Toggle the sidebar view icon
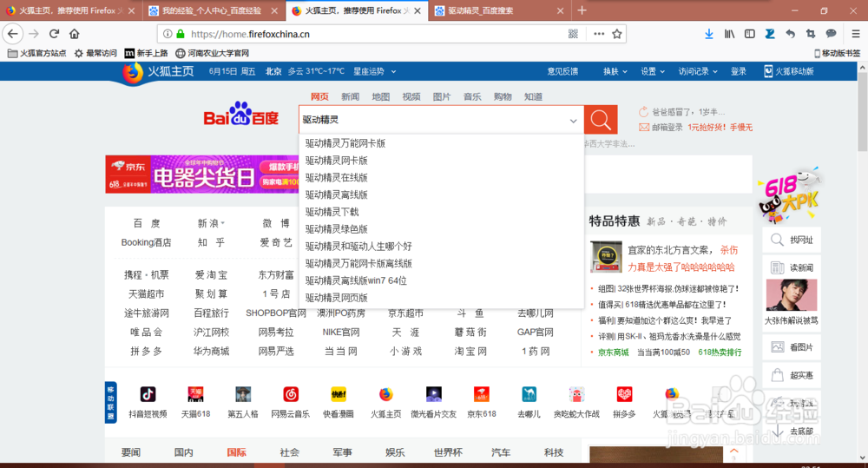This screenshot has width=868, height=468. (x=750, y=34)
